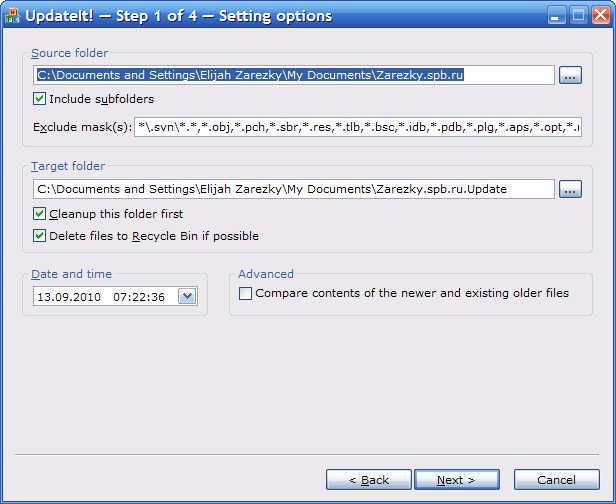Expand the Date and time dropdown arrow
Screen dimensions: 616x504
point(186,296)
